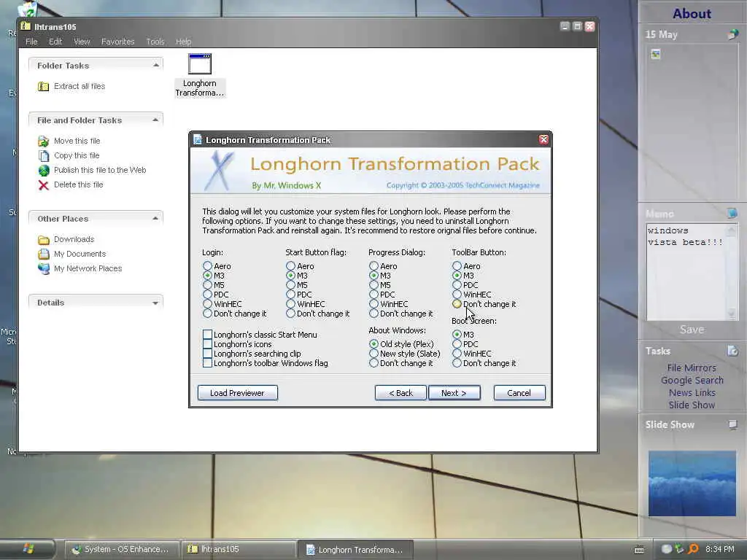Select Don't change it under ToolBar Button
747x560 pixels.
point(457,304)
